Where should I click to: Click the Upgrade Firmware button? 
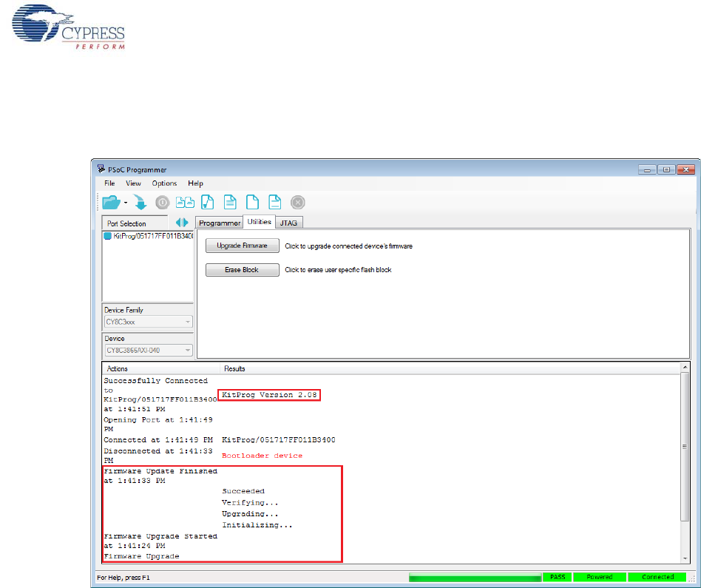tap(243, 246)
